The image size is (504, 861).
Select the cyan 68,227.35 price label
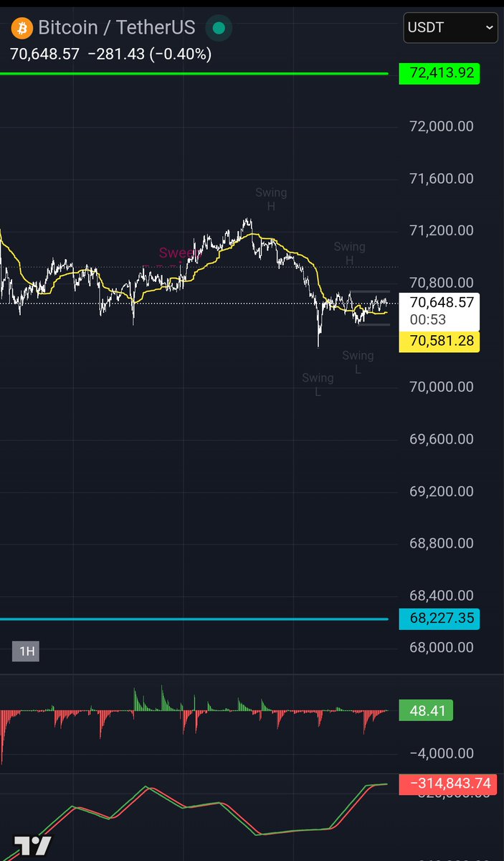click(439, 618)
